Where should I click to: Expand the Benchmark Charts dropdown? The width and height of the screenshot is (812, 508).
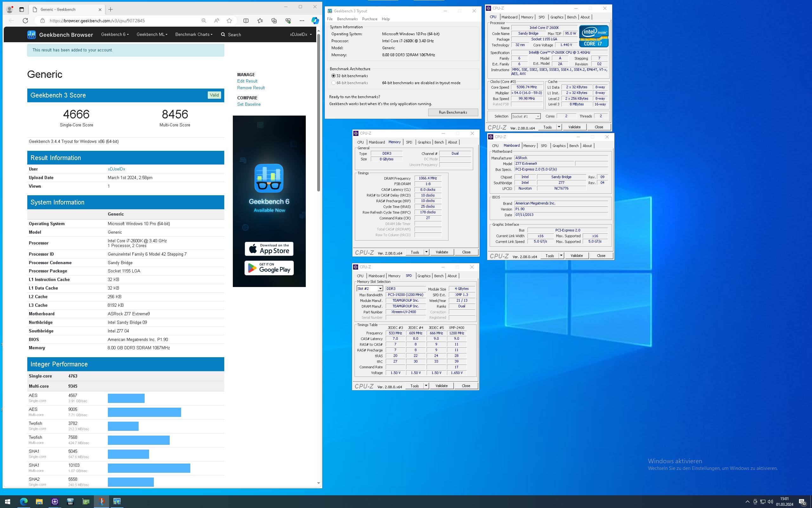[193, 34]
